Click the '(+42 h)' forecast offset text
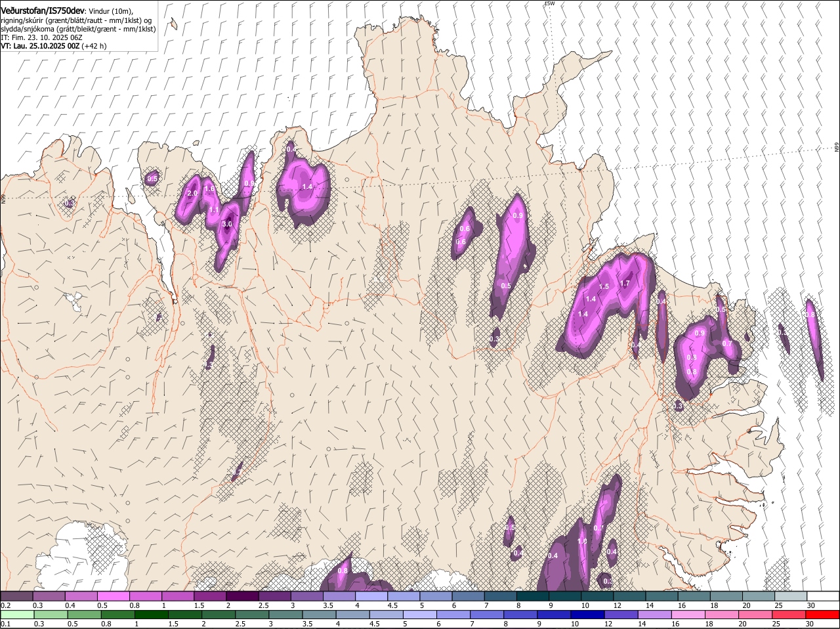The width and height of the screenshot is (840, 629). coord(94,46)
